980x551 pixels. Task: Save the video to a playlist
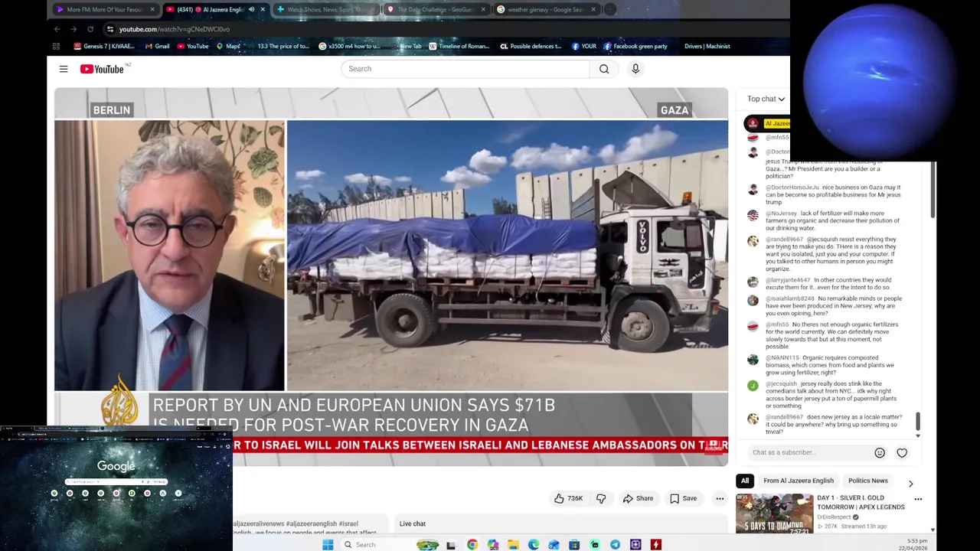[683, 498]
